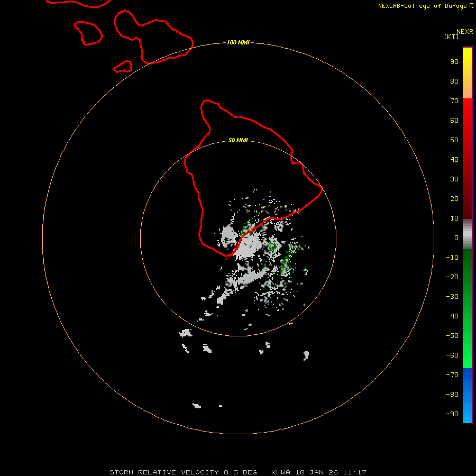Pick the green segment of the velocity color bar
This screenshot has height=476, width=476.
[467, 309]
